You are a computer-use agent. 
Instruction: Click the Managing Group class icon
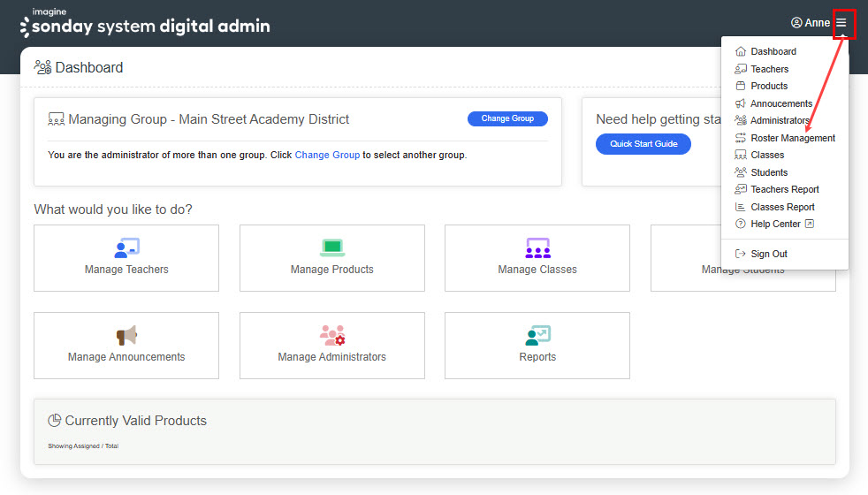(x=56, y=119)
